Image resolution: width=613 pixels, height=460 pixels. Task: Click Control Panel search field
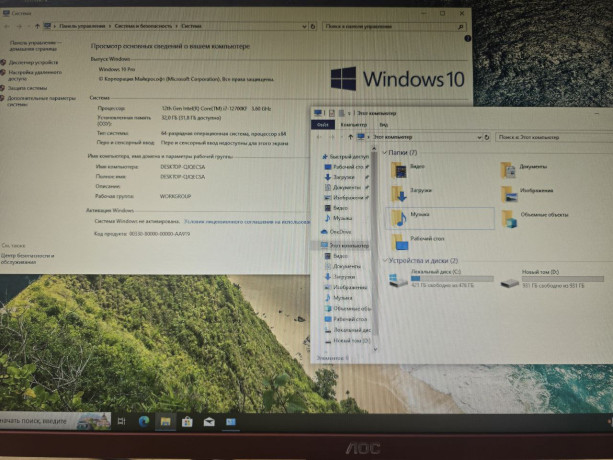[395, 27]
